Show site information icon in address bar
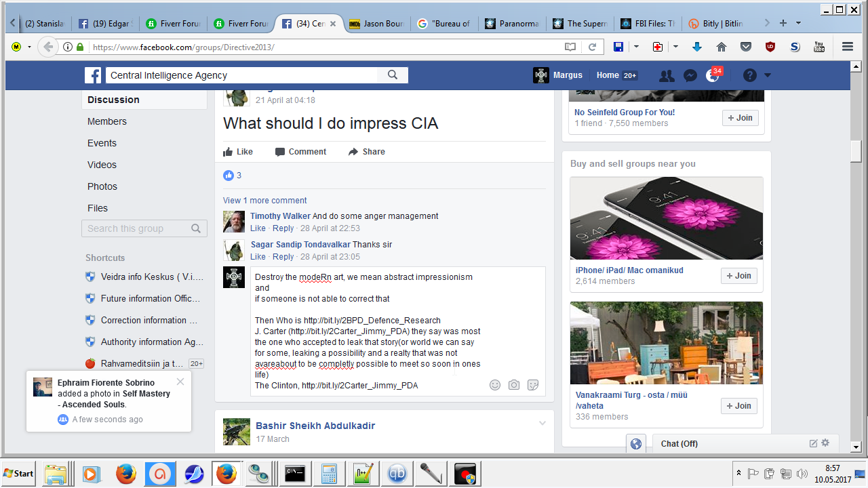Viewport: 868px width, 488px height. [68, 47]
